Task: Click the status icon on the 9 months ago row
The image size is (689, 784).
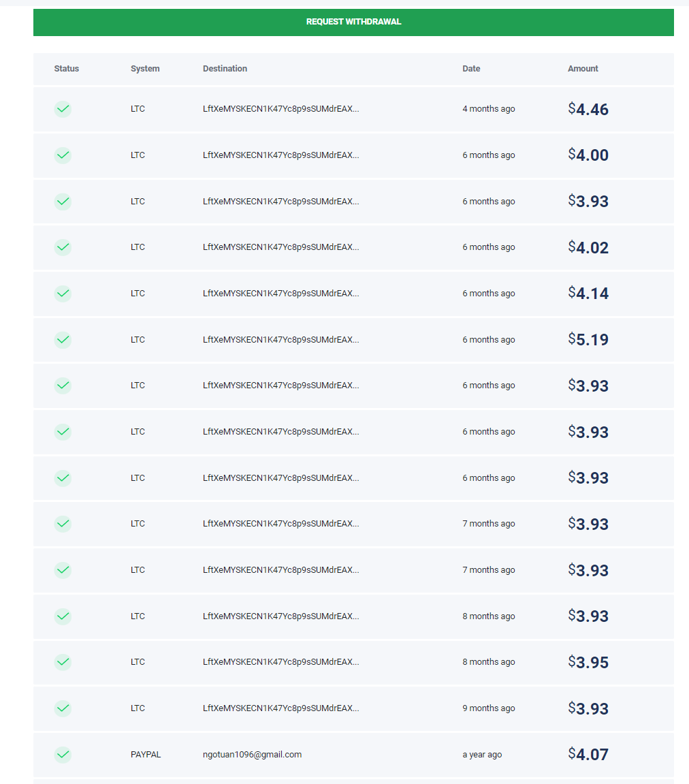Action: 63,708
